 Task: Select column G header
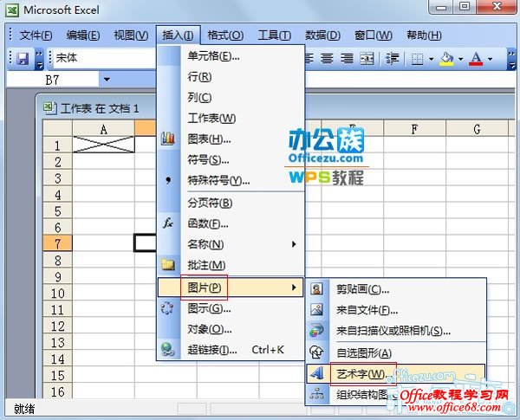pos(477,129)
